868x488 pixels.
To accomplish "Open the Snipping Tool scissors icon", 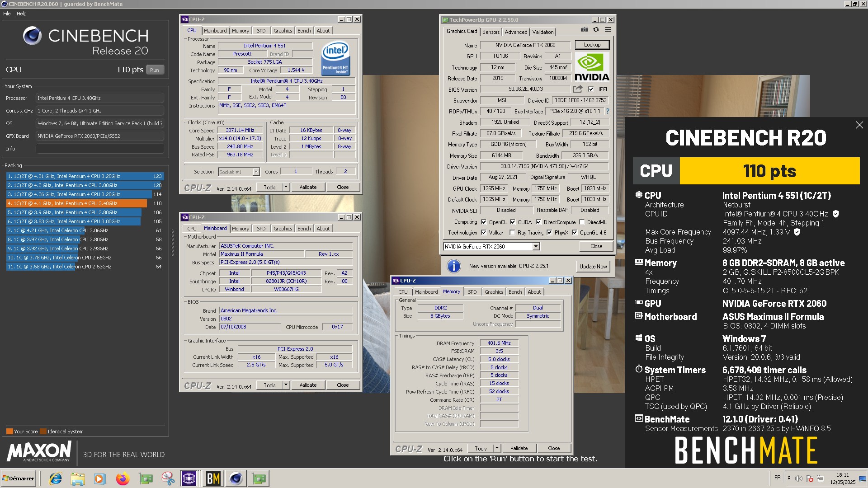I will coord(168,479).
